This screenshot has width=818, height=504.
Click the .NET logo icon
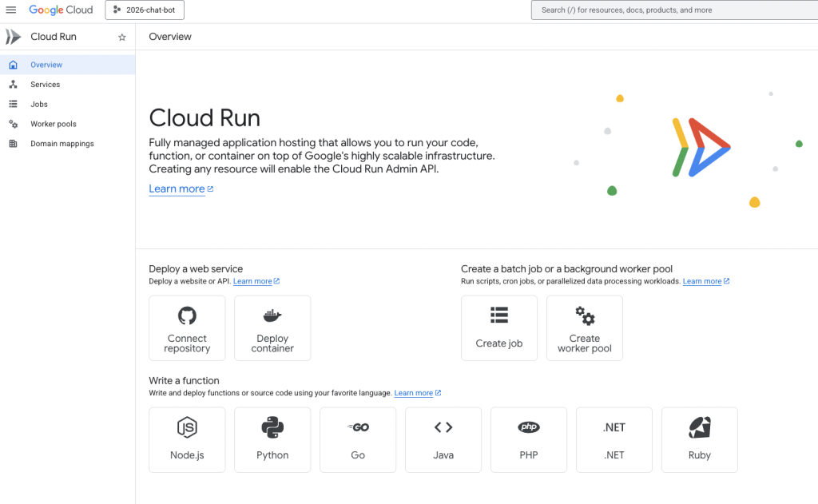click(614, 427)
